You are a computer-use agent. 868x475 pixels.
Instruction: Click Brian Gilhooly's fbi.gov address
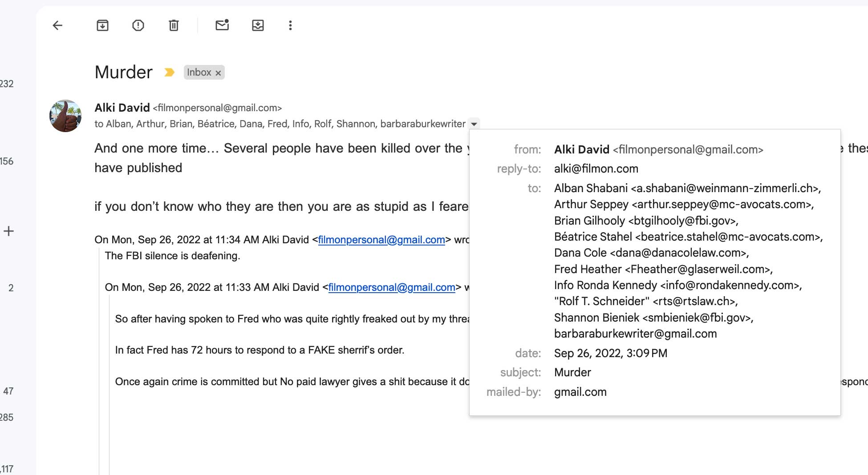(x=683, y=221)
